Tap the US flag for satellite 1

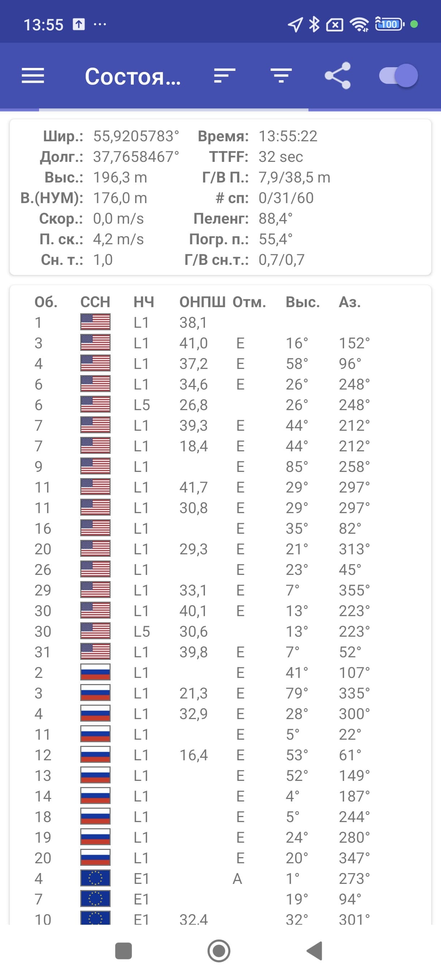(95, 322)
